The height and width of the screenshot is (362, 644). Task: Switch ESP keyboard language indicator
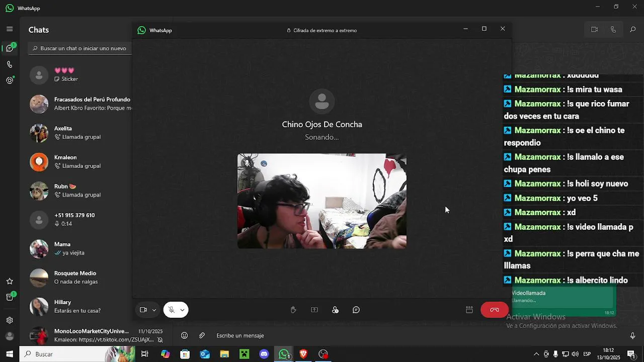click(587, 354)
